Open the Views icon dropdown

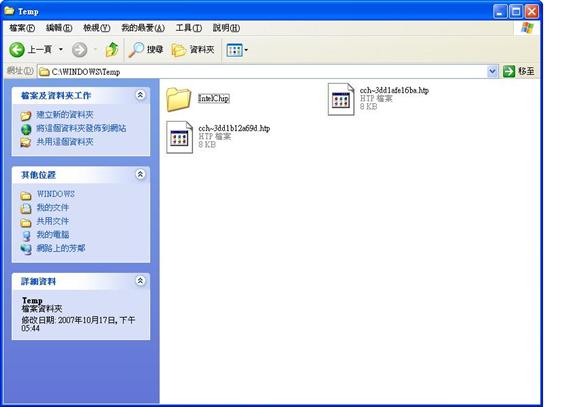tap(237, 50)
